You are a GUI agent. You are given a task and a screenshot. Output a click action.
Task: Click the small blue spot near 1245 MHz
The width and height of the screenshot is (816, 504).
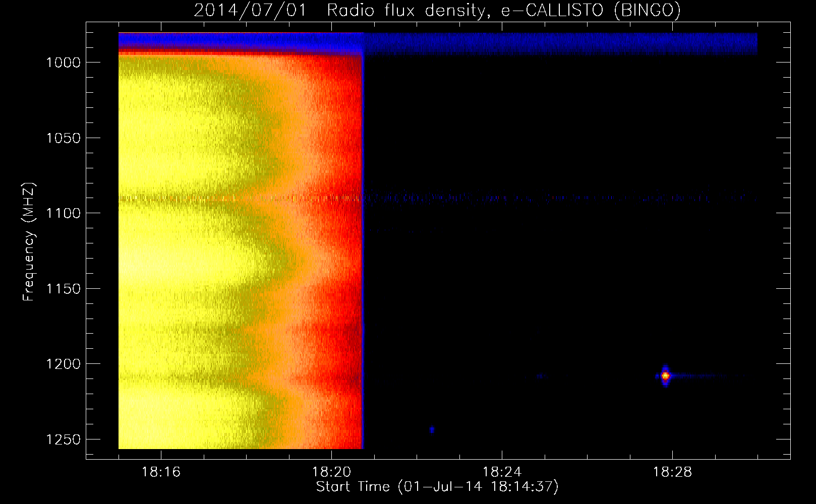point(432,430)
